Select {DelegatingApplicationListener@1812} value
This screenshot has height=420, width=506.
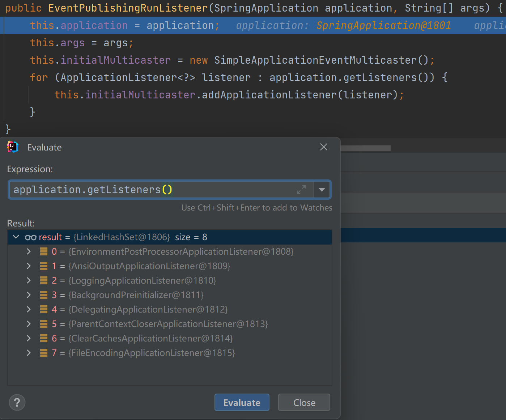pos(148,309)
